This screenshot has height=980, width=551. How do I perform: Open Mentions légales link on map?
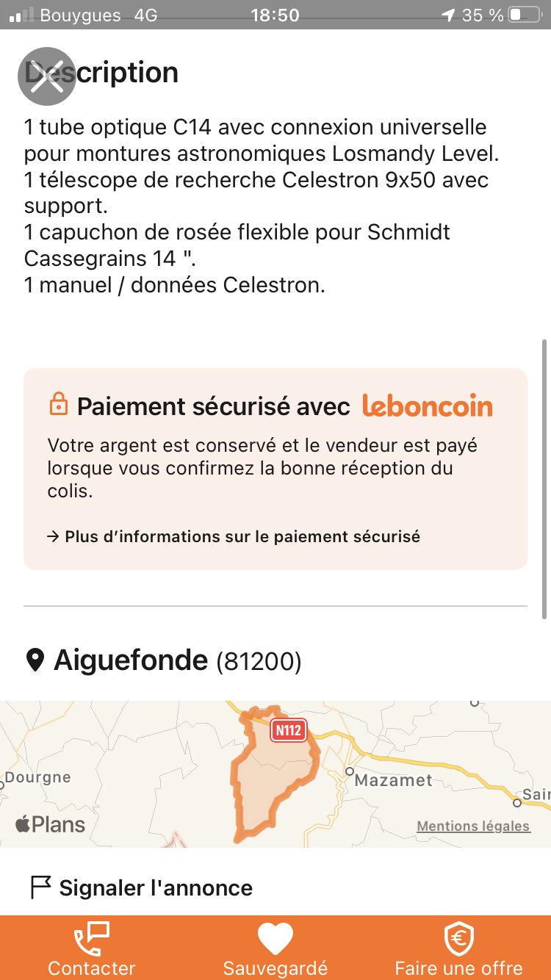(473, 826)
